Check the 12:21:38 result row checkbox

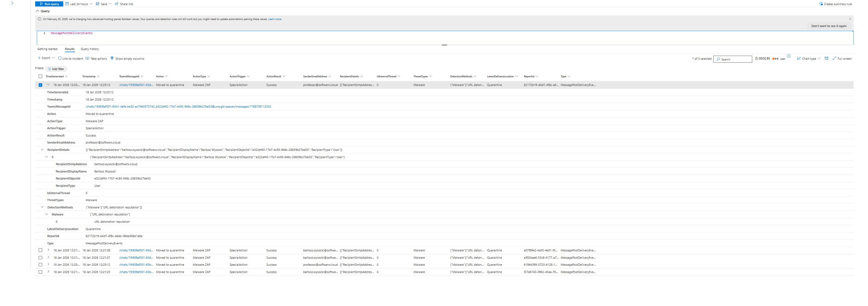[x=40, y=251]
